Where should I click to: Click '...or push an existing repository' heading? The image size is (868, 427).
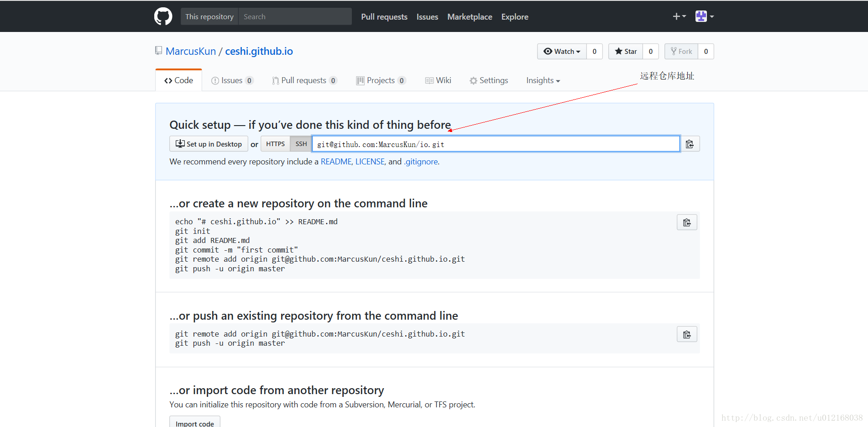pyautogui.click(x=314, y=316)
